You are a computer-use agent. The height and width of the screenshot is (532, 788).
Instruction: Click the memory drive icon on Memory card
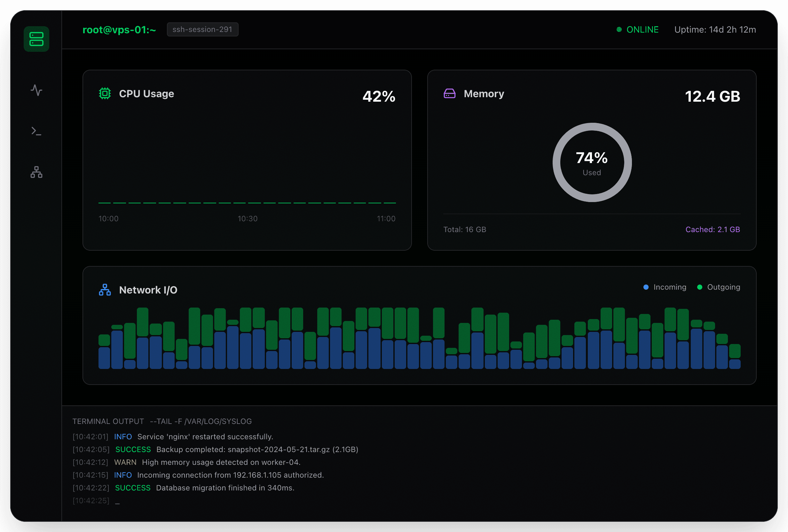449,93
